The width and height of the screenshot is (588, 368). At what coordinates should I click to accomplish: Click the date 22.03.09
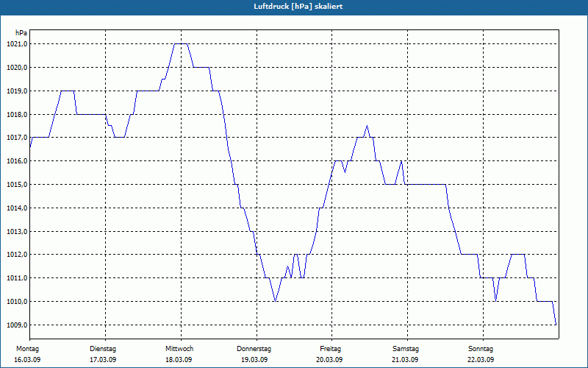point(481,360)
